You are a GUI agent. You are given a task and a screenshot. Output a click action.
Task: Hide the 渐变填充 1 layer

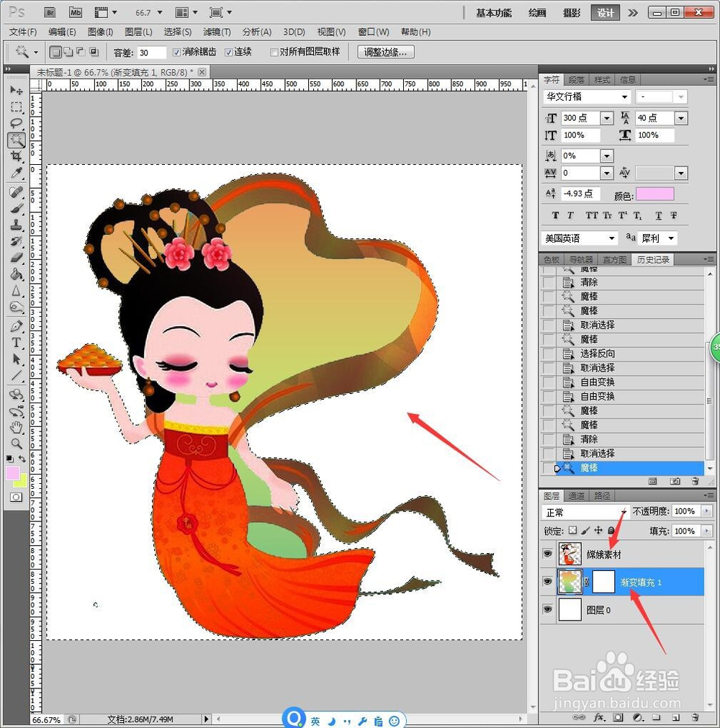coord(548,581)
